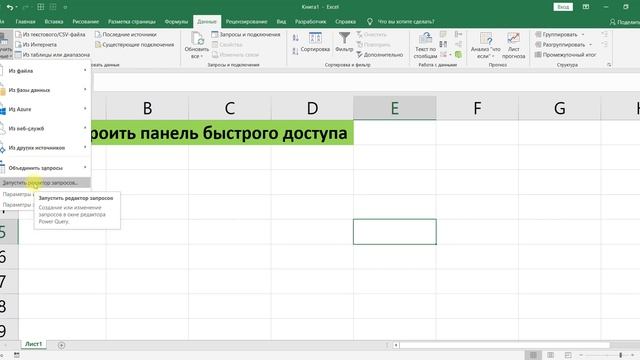The height and width of the screenshot is (360, 640).
Task: Click 'Из таблицы или диапазона' button
Action: point(52,54)
